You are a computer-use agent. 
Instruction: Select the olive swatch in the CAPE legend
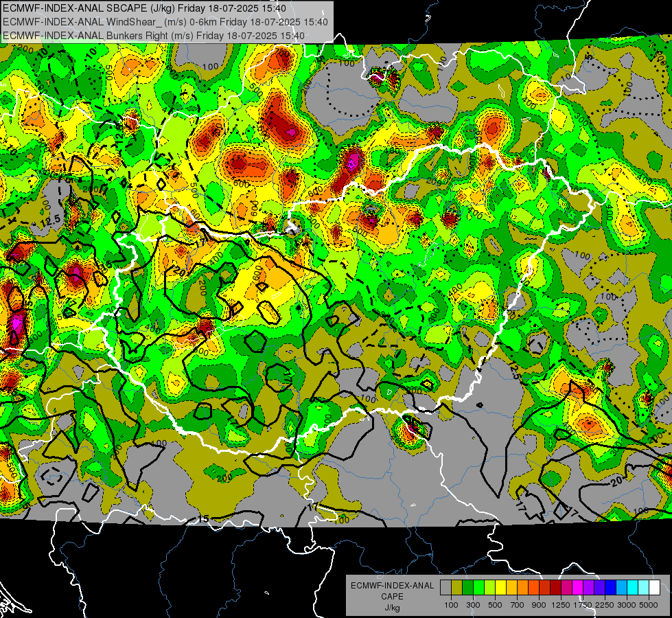[456, 587]
